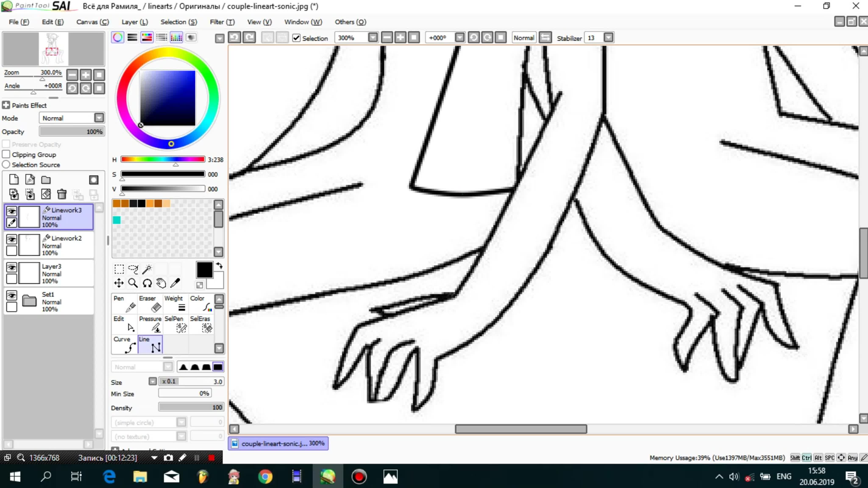Open the Window menu
The width and height of the screenshot is (868, 488).
coord(303,22)
